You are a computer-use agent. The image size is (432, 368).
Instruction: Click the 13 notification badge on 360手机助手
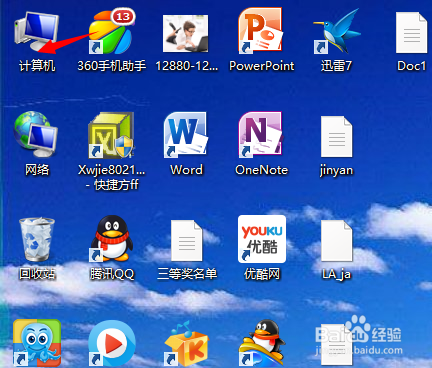(123, 16)
